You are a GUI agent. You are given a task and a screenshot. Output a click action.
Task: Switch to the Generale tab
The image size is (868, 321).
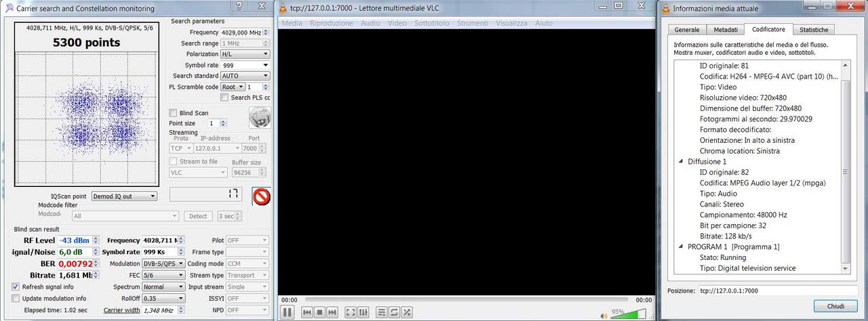click(687, 30)
